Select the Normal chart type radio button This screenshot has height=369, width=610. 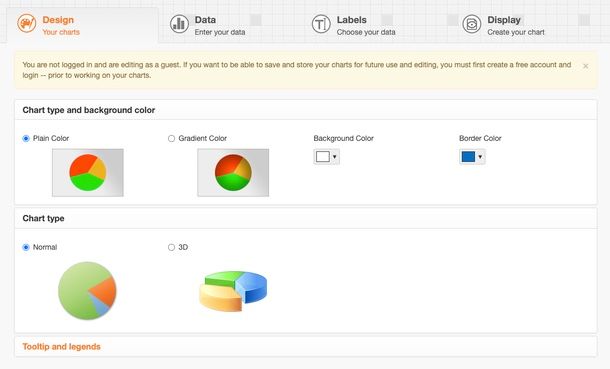(x=26, y=247)
